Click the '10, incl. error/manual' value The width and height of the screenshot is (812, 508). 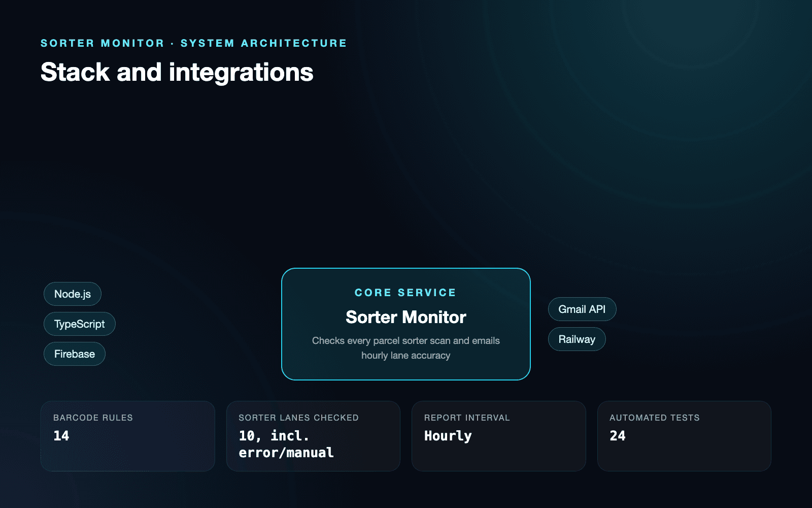(286, 444)
